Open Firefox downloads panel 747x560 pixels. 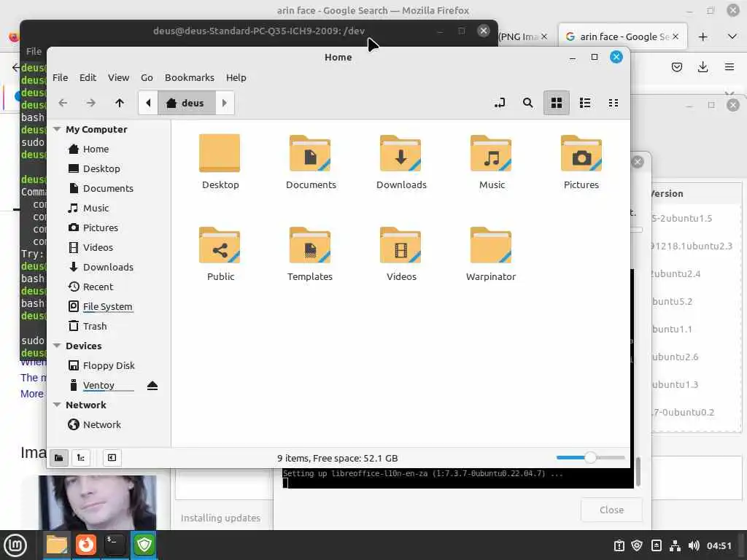coord(703,67)
